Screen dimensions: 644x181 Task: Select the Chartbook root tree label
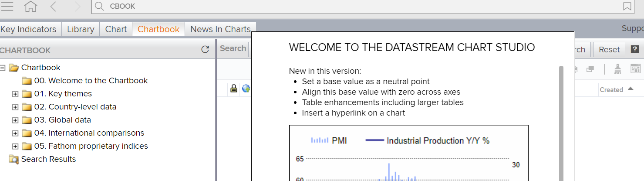(x=41, y=68)
